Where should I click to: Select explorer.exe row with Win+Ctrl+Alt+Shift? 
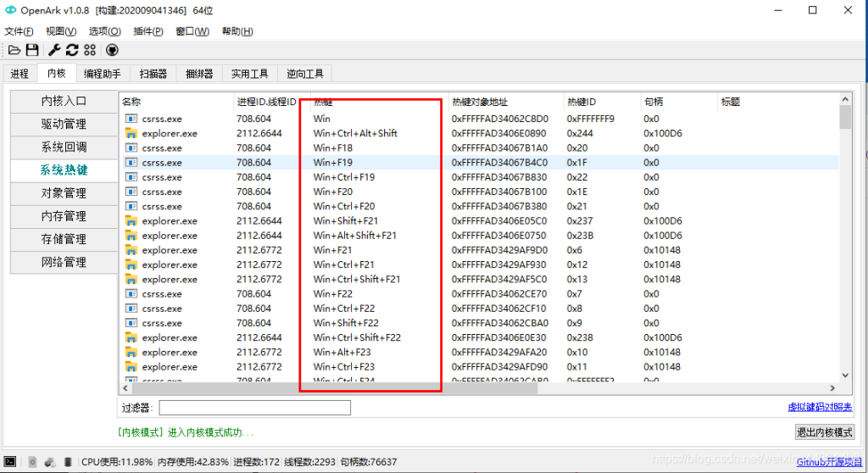coord(479,133)
